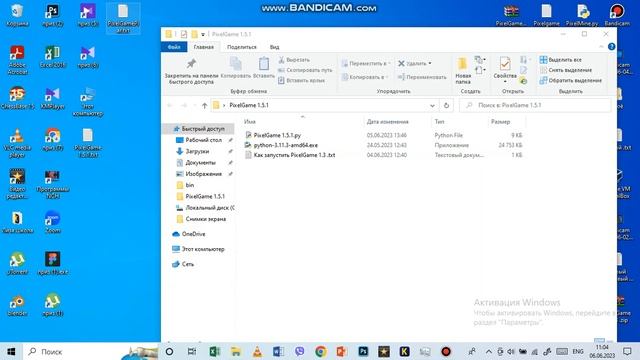Sort by Type (Тип) column header
Screen dimensions: 640x360
[x=439, y=122]
